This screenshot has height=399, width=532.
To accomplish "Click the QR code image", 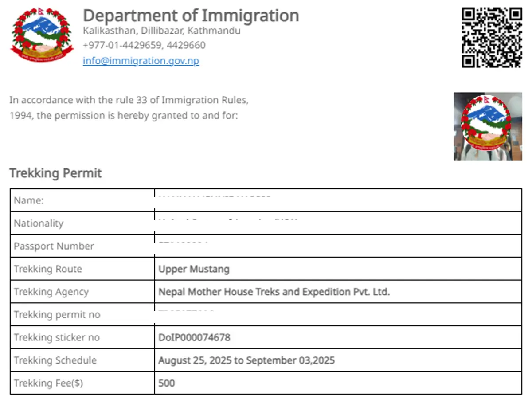I will [x=492, y=37].
